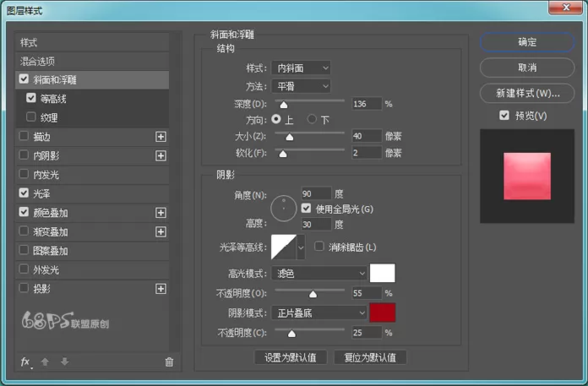The width and height of the screenshot is (588, 386).
Task: Click highlight 不透明度(O) slider handle
Action: [313, 294]
